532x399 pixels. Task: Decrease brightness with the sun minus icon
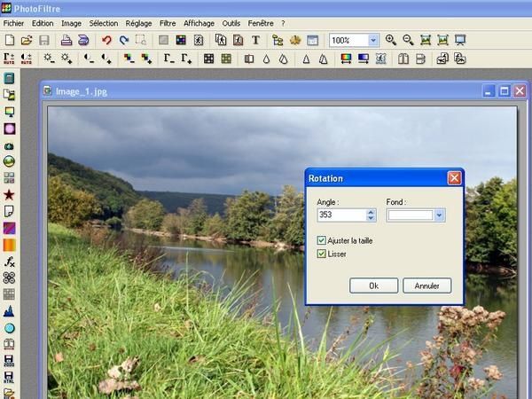(x=49, y=59)
